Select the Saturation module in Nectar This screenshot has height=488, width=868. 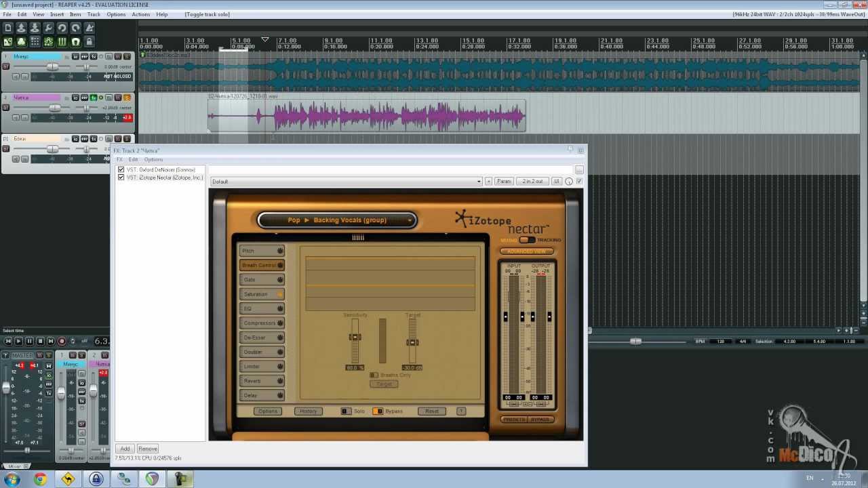pos(262,294)
